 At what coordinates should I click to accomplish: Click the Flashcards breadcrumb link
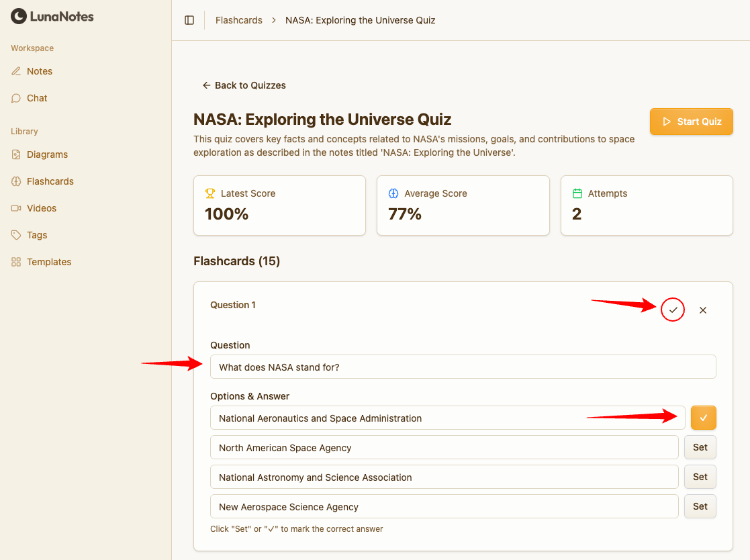click(238, 20)
